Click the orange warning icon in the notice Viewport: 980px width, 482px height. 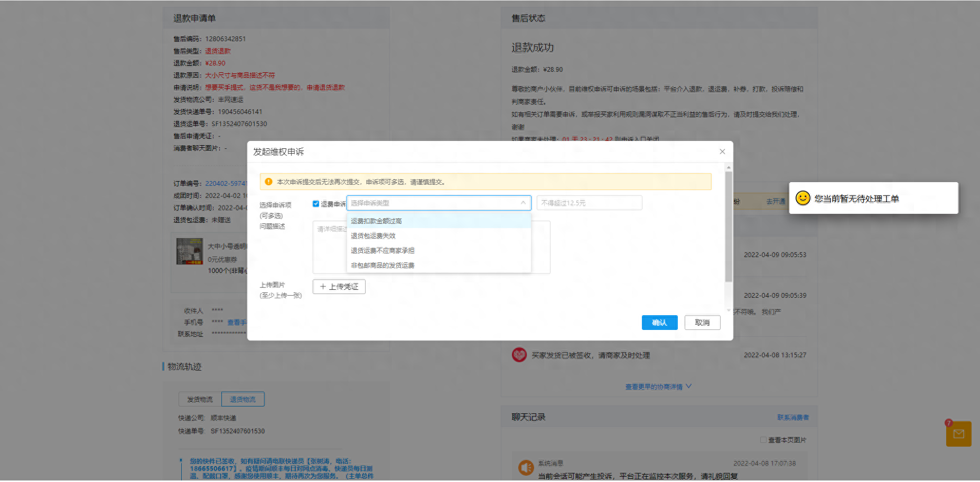268,182
